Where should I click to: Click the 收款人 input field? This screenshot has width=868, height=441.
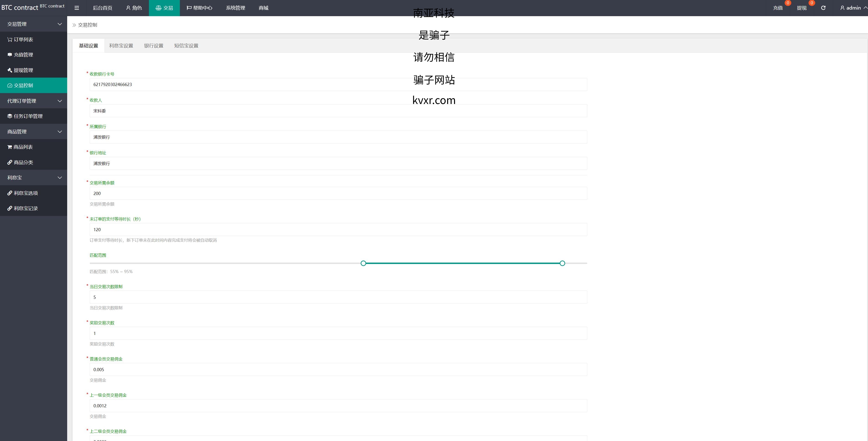(x=338, y=111)
